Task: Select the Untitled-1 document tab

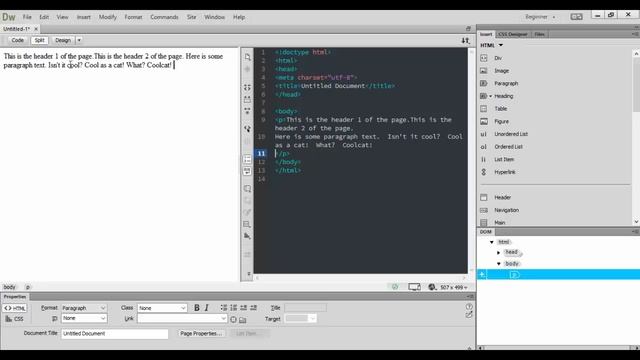Action: click(16, 29)
